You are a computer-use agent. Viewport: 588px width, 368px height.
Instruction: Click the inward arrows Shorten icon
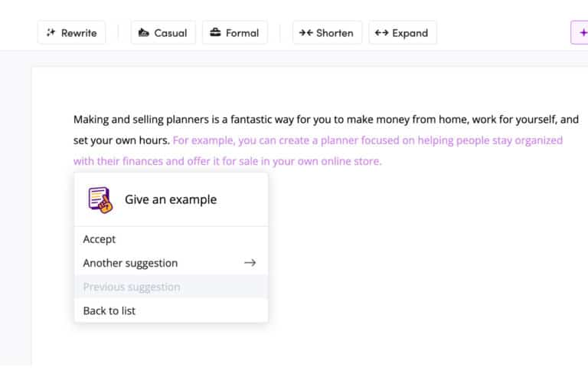(x=305, y=33)
